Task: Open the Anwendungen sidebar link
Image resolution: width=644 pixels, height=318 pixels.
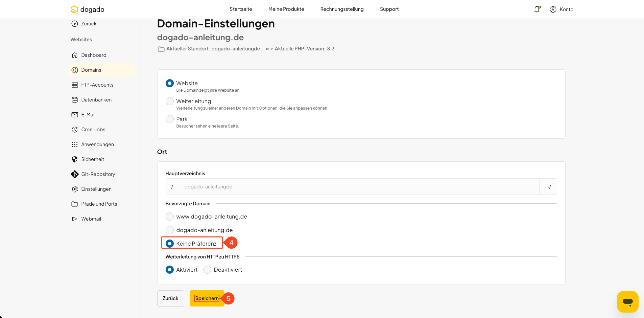Action: click(101, 144)
